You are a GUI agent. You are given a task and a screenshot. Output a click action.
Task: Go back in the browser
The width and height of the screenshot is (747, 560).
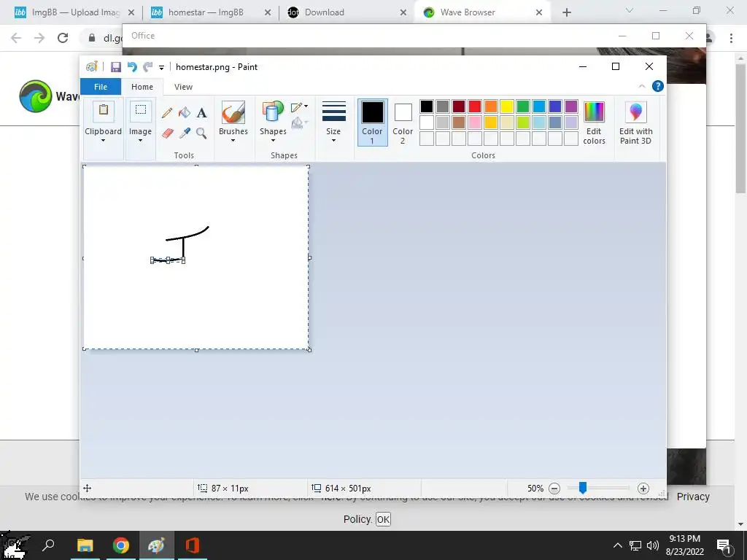pos(16,38)
